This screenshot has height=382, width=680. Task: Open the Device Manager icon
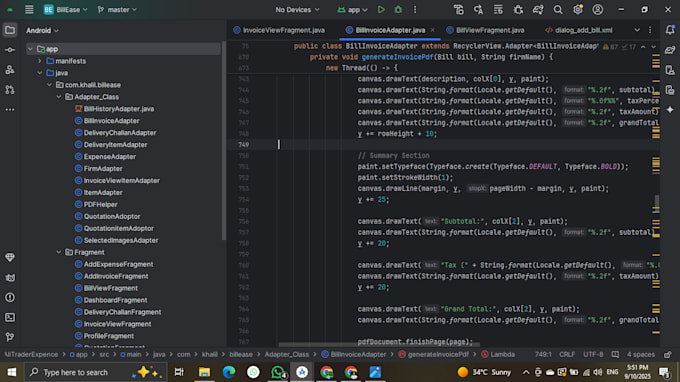tap(670, 70)
